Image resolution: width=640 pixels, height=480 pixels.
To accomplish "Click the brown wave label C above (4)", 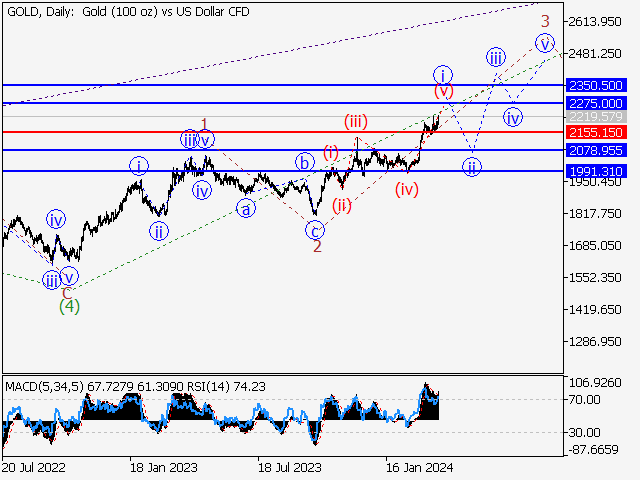I will pyautogui.click(x=67, y=293).
